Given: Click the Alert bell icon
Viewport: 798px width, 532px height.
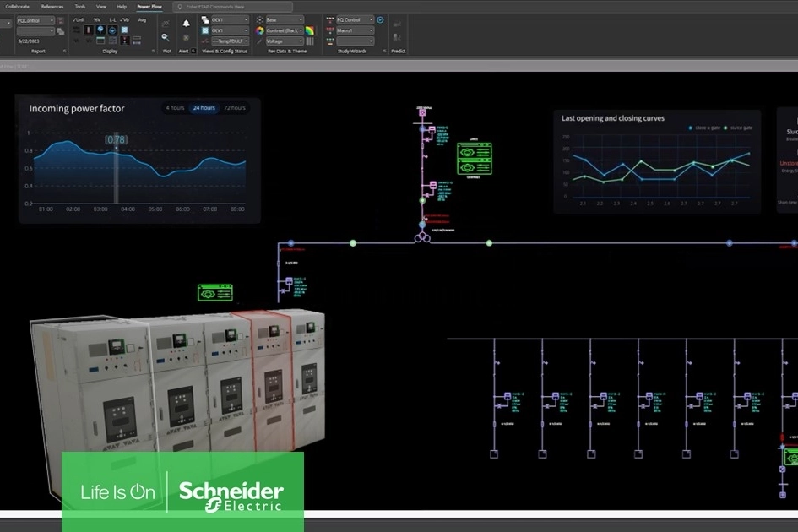Looking at the screenshot, I should click(x=186, y=23).
